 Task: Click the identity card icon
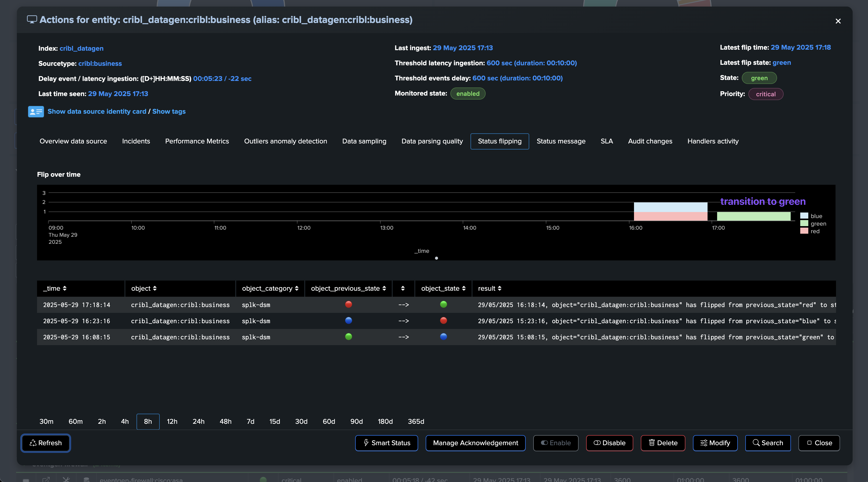coord(36,112)
